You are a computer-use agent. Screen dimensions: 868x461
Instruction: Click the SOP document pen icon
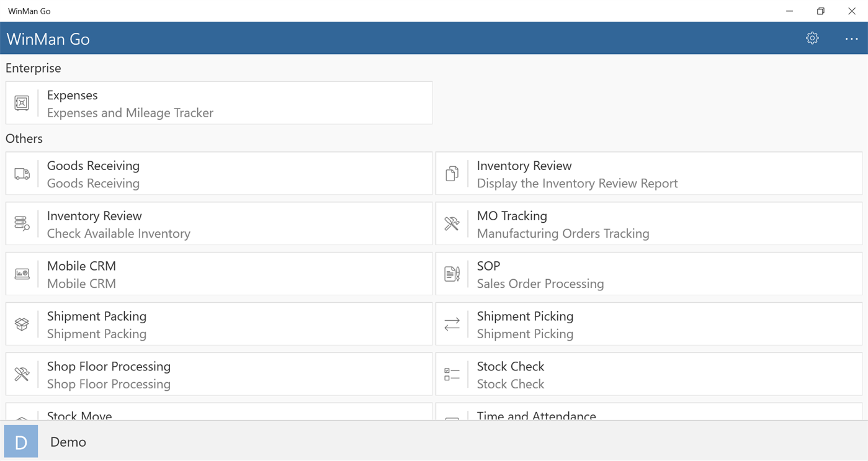pos(452,274)
